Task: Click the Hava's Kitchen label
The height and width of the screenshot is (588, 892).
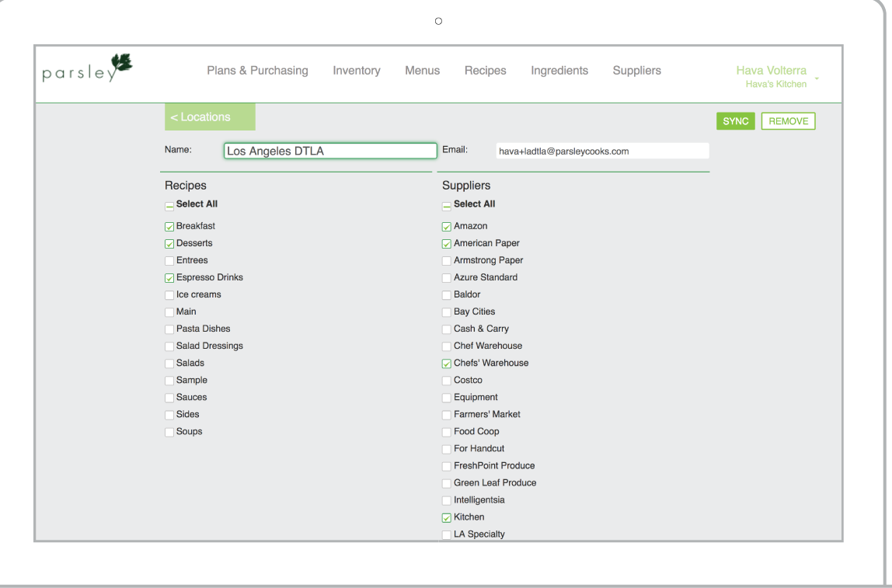Action: coord(776,84)
